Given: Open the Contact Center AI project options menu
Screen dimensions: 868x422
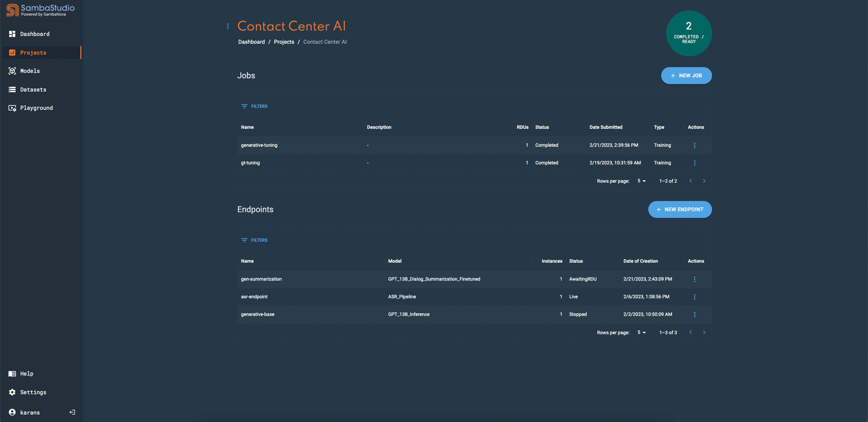Looking at the screenshot, I should [228, 26].
